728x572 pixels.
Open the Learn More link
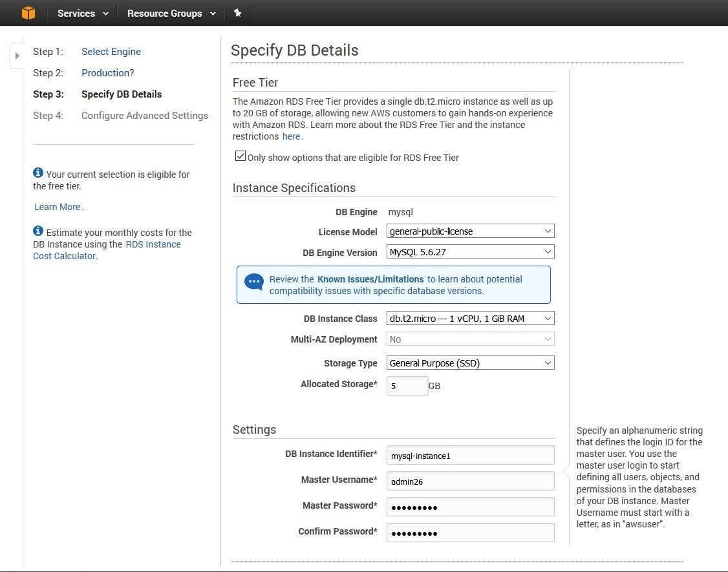pos(57,207)
